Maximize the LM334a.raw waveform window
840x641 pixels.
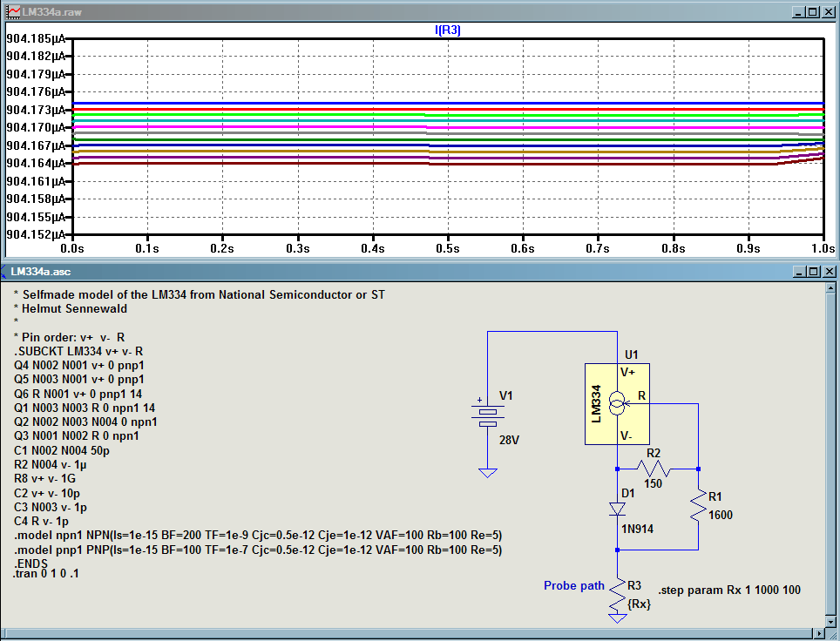click(813, 12)
